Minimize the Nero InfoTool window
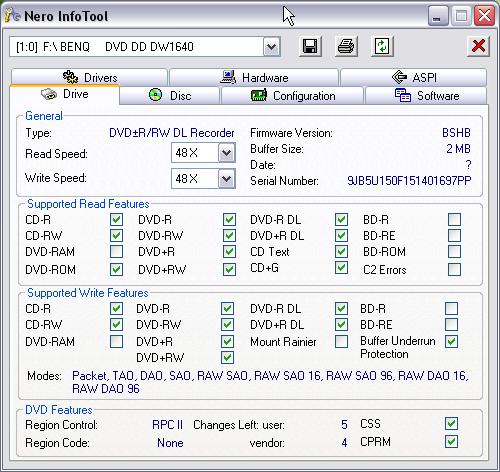This screenshot has width=500, height=472. tap(437, 16)
